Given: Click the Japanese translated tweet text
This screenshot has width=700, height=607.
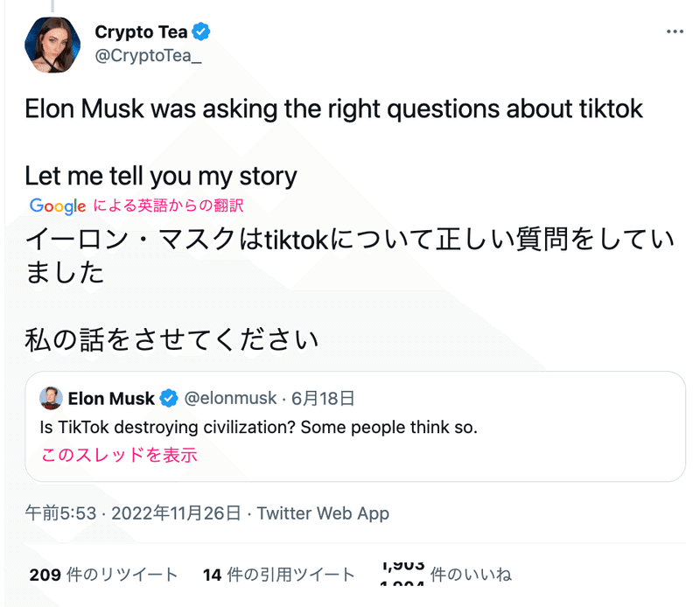Looking at the screenshot, I should pyautogui.click(x=349, y=289).
